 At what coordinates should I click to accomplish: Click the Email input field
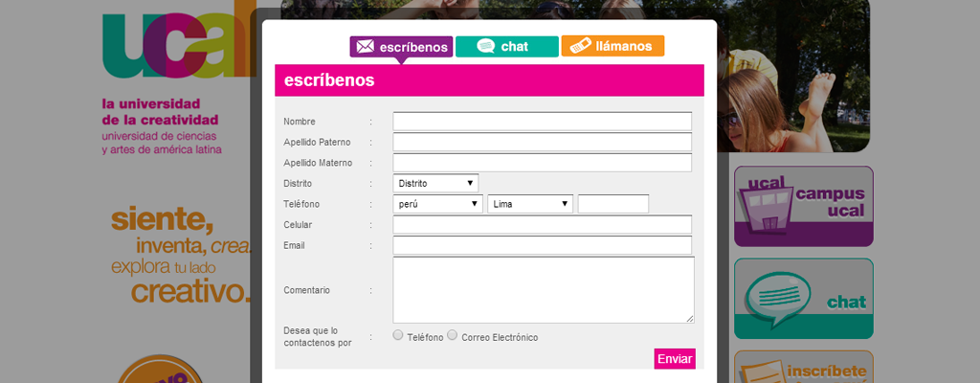tap(542, 246)
